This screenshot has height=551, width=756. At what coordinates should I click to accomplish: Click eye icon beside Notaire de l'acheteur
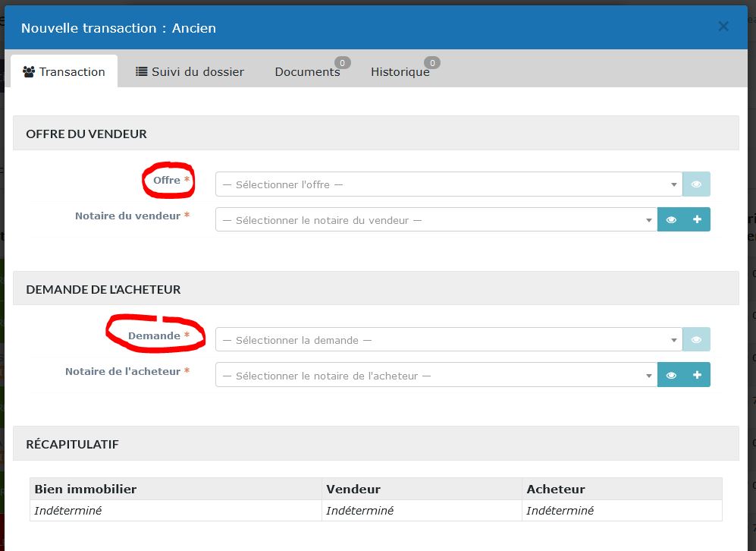670,375
